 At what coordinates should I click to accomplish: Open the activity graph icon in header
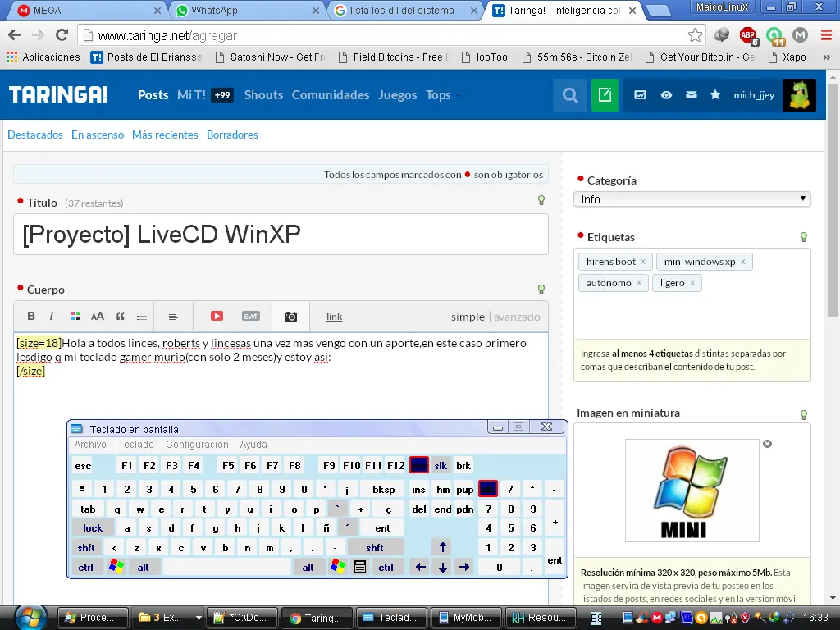point(640,95)
